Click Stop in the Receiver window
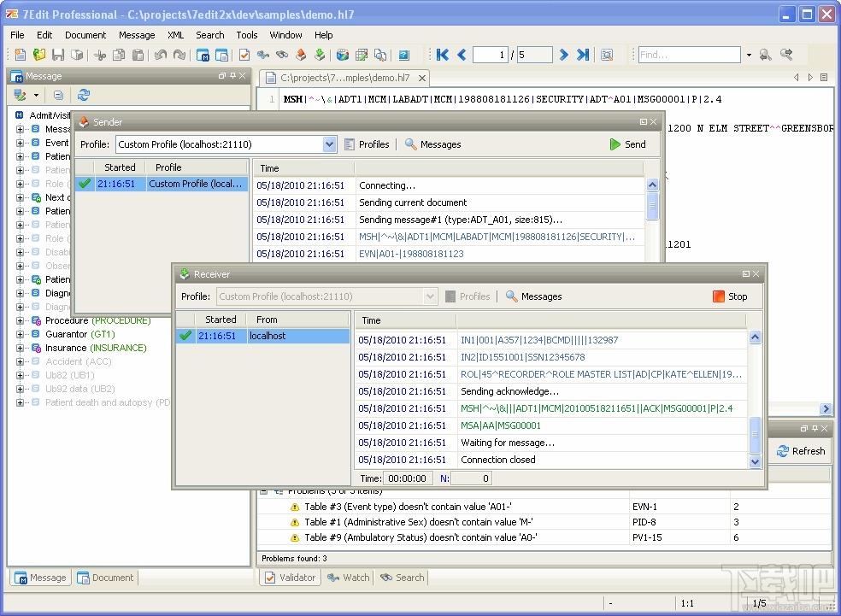Screen dimensions: 841x616 point(729,296)
